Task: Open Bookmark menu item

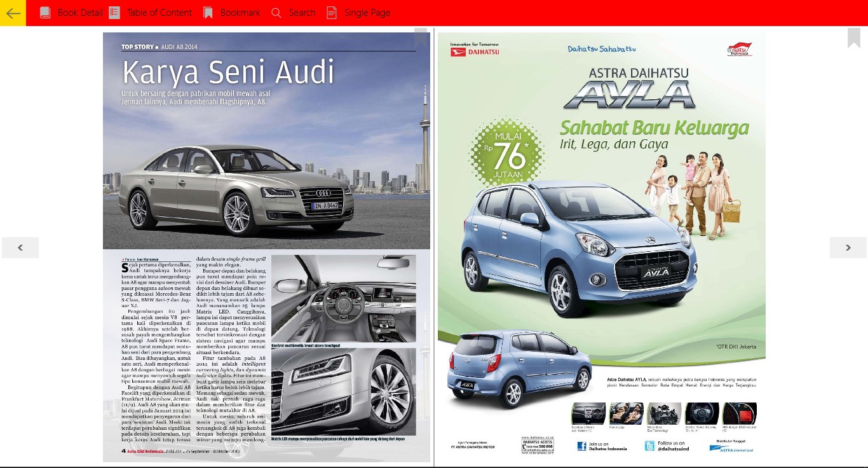Action: point(240,13)
